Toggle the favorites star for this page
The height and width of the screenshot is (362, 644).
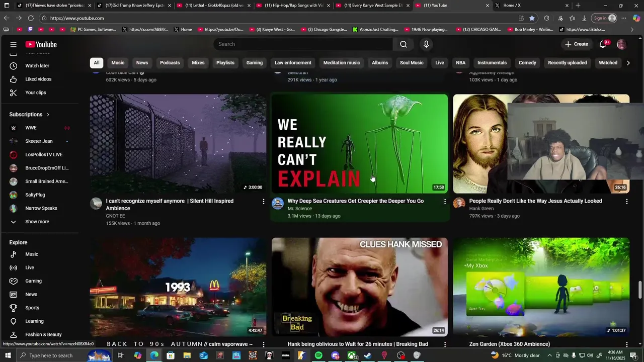coord(532,18)
